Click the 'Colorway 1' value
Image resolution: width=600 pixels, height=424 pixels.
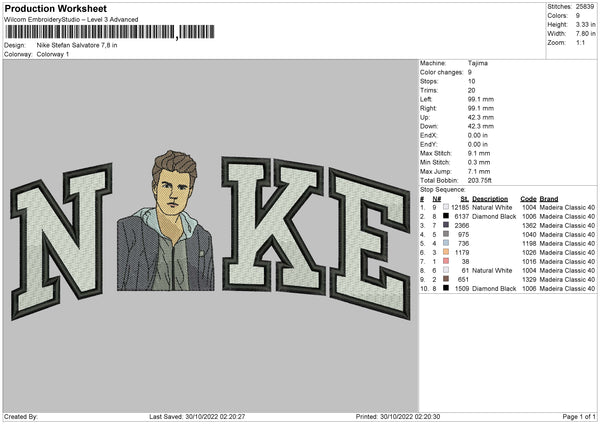(x=53, y=54)
